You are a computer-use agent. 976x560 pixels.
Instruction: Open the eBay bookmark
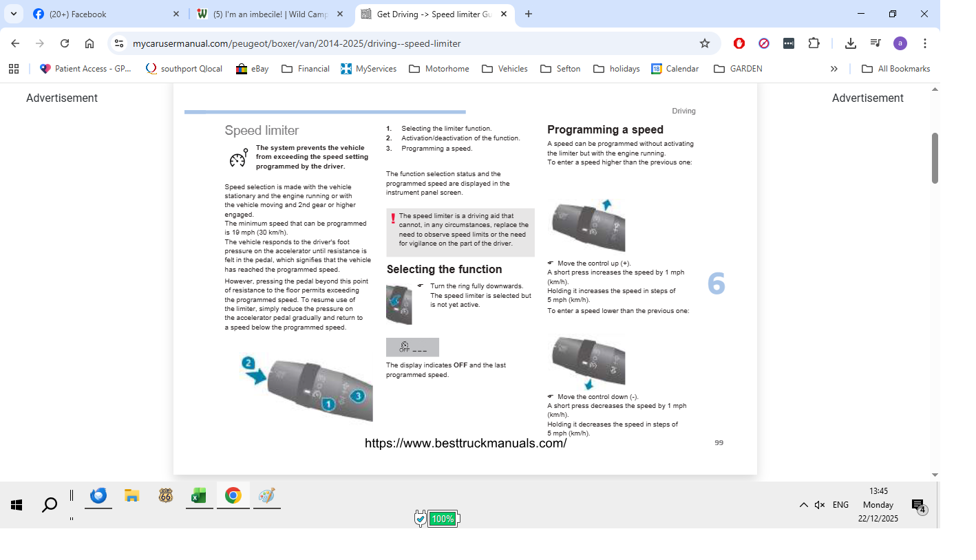[x=252, y=69]
